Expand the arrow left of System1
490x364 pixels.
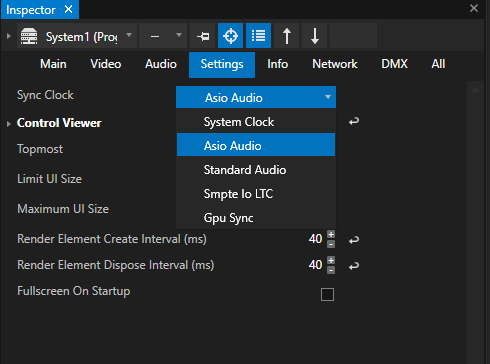point(9,36)
